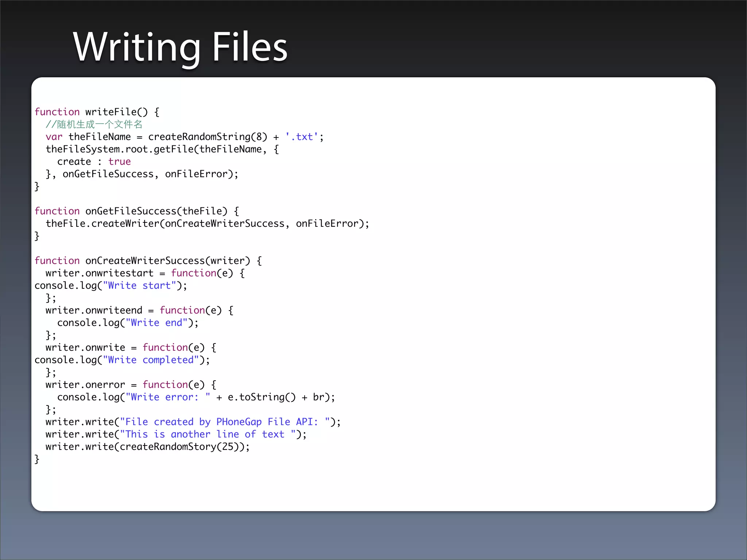This screenshot has height=560, width=747.
Task: Click the line 'function writeFile() {'
Action: click(x=97, y=112)
